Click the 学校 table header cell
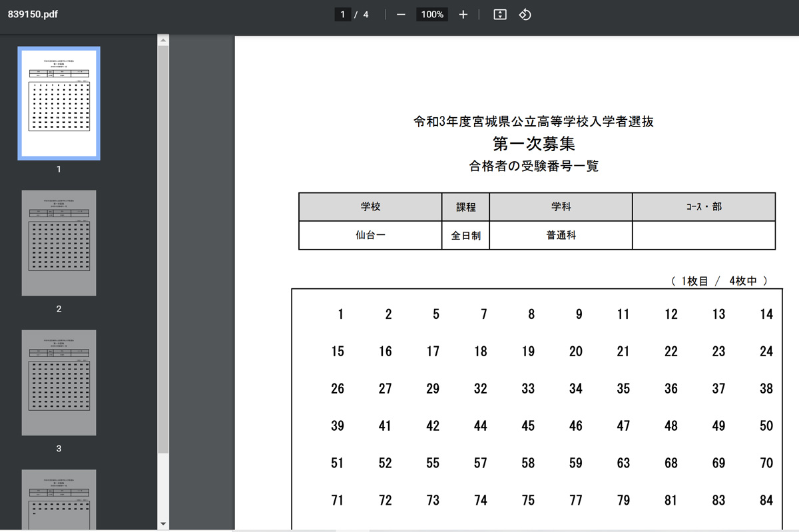 [370, 207]
